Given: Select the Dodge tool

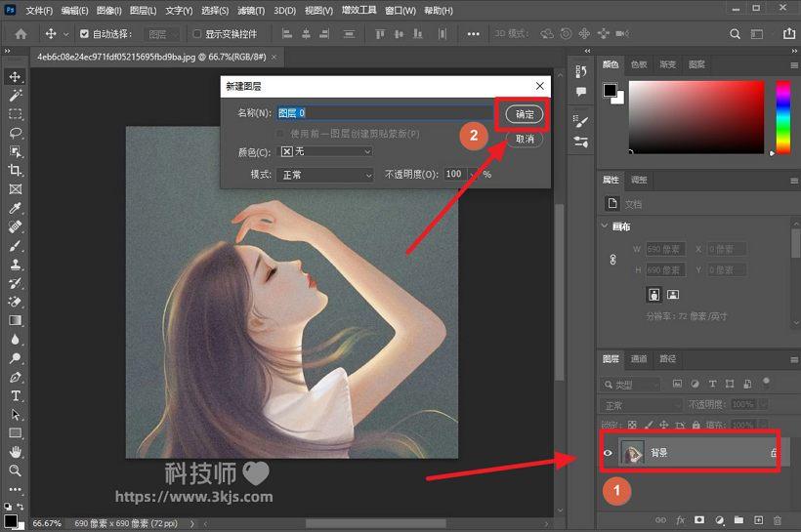Looking at the screenshot, I should click(16, 358).
